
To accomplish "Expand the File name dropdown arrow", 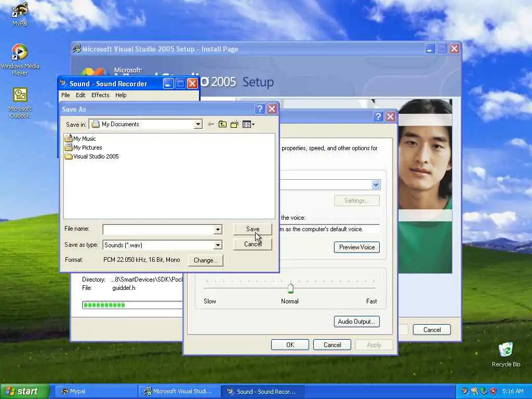I will (x=218, y=230).
